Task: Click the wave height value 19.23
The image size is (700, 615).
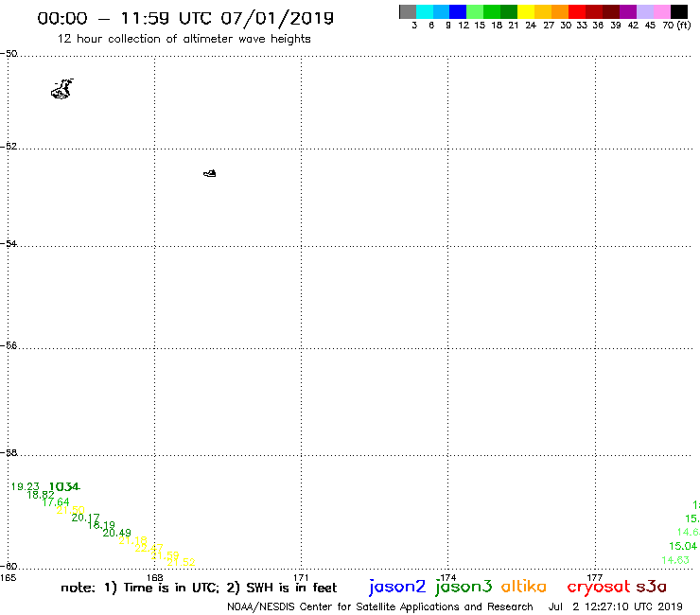Action: [x=25, y=486]
